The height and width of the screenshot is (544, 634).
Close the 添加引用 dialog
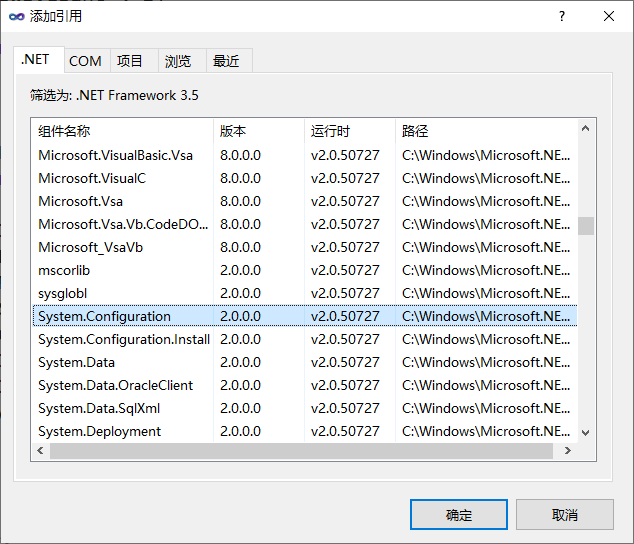609,16
